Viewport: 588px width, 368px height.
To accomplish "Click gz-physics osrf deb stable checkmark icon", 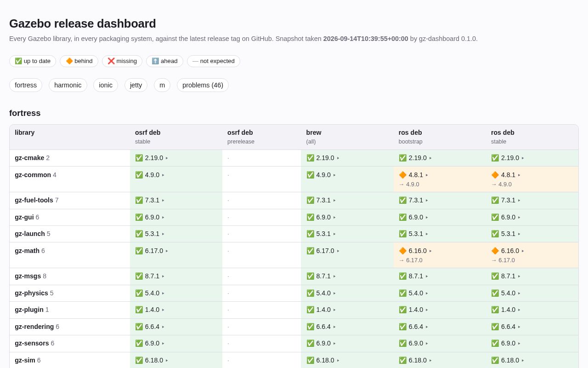I will (139, 293).
